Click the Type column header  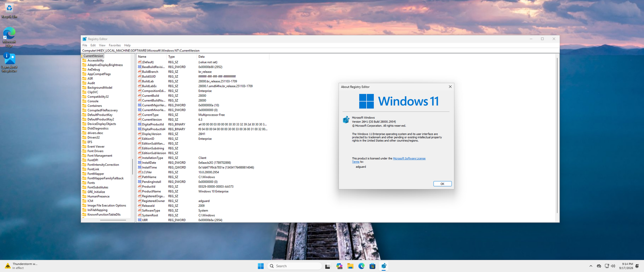pos(181,57)
